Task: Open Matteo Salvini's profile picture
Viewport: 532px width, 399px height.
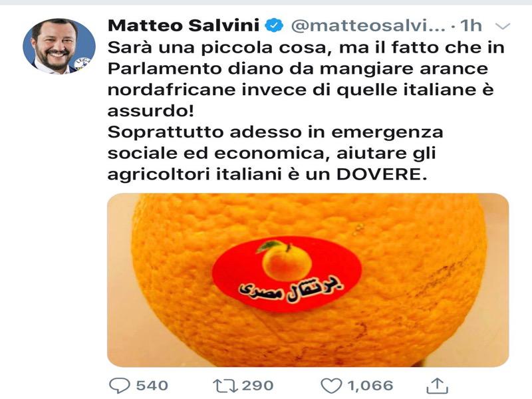Action: pos(59,46)
